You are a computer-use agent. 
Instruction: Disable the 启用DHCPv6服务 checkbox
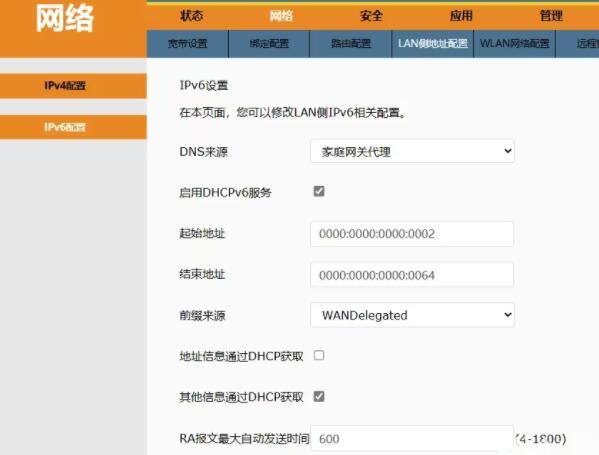(x=319, y=191)
